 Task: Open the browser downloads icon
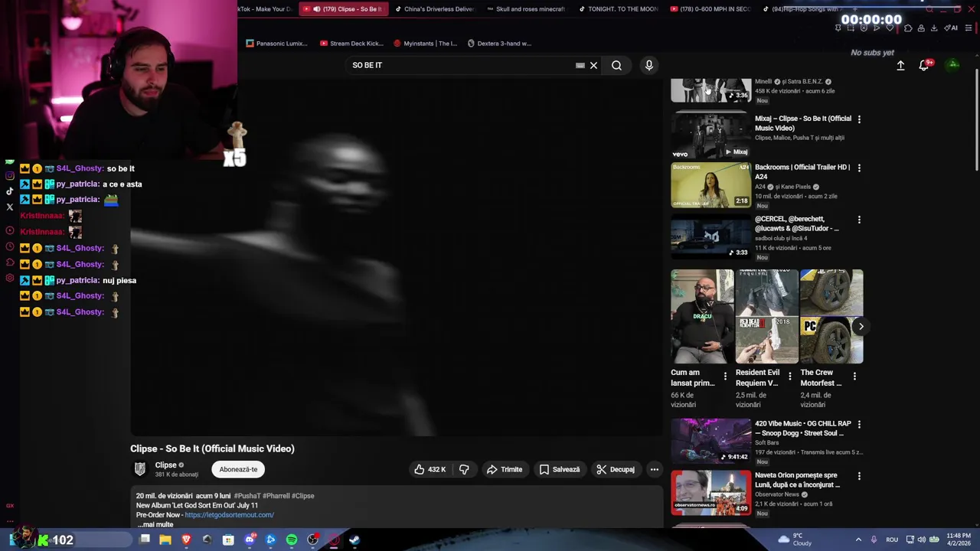[x=934, y=28]
